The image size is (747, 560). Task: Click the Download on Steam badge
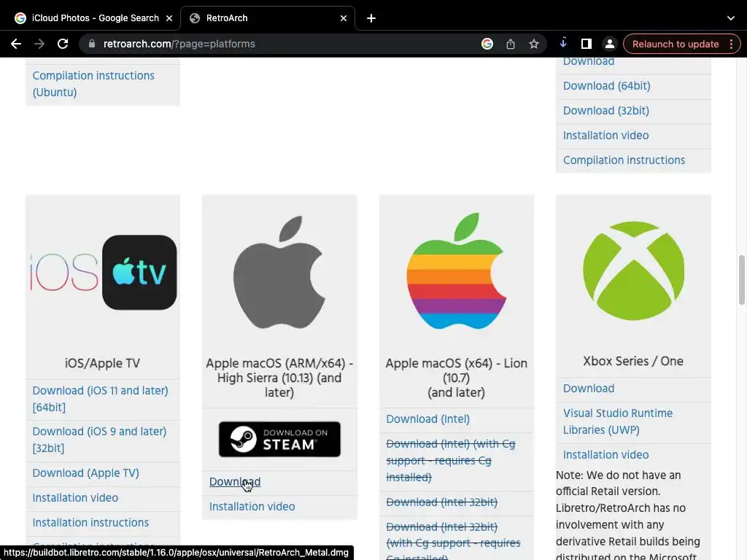279,439
